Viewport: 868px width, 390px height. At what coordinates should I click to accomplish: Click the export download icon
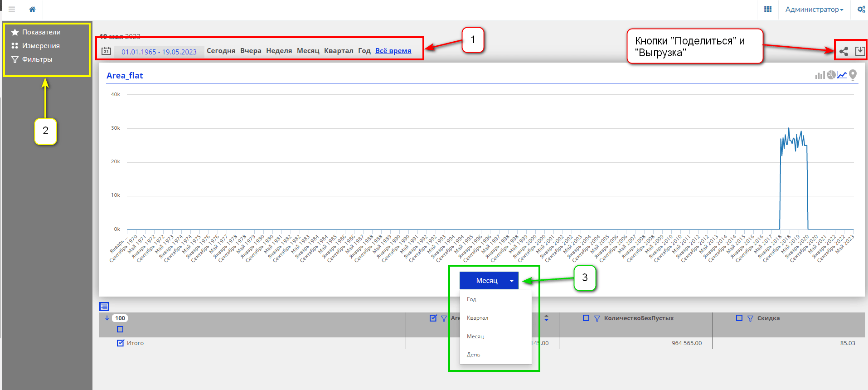pyautogui.click(x=860, y=51)
